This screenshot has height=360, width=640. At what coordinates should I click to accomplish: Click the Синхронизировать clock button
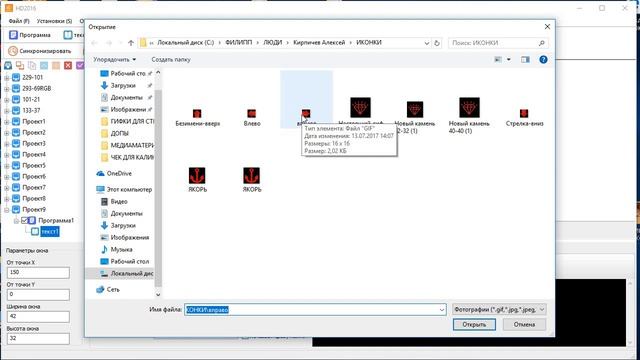click(40, 51)
